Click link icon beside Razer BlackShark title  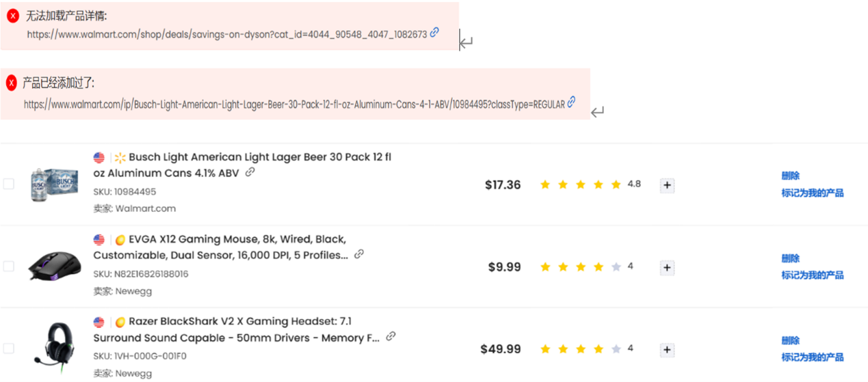tap(391, 336)
